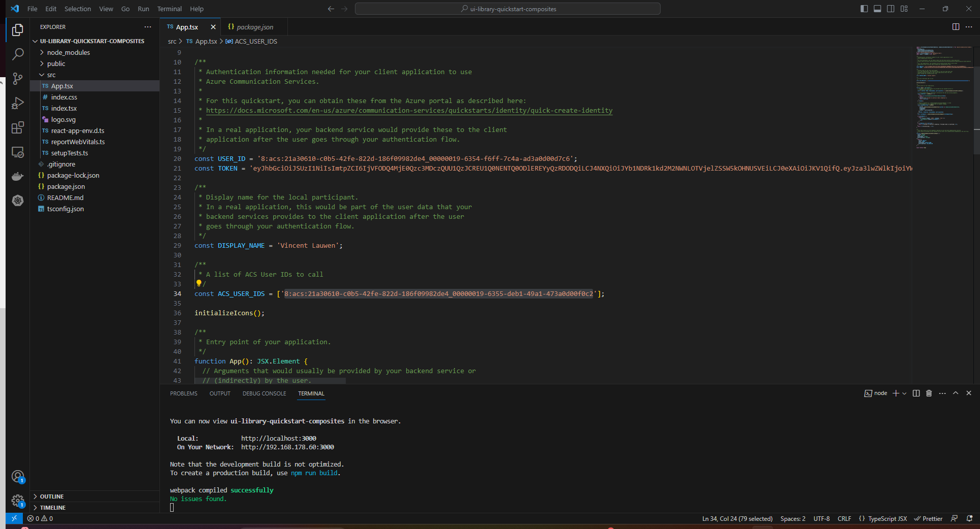Open the Extensions view
Viewport: 980px width, 529px height.
(18, 127)
